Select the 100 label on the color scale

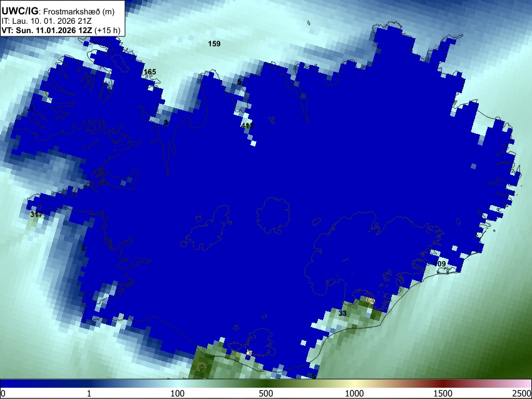tap(178, 393)
